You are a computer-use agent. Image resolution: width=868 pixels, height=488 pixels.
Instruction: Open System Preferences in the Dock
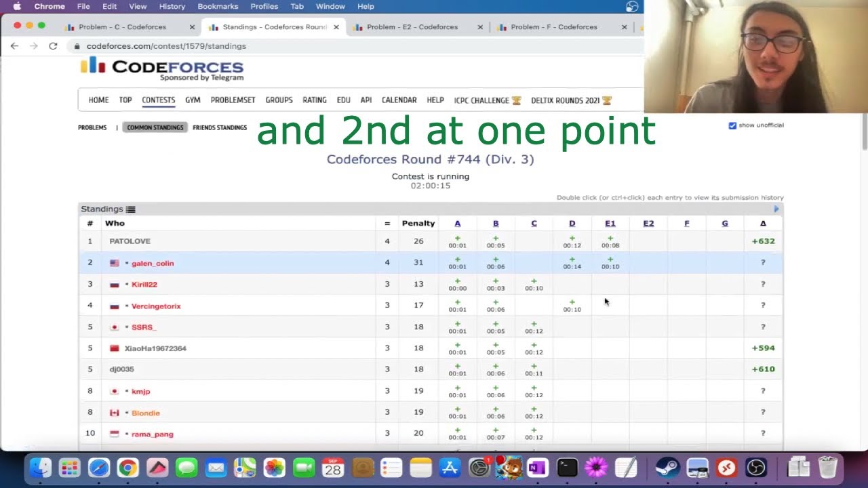pyautogui.click(x=479, y=468)
